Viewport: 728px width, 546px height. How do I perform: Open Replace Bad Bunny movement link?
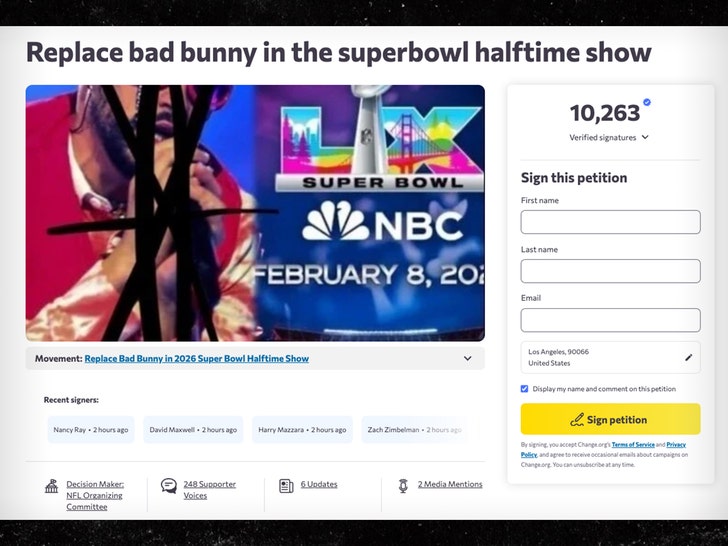point(196,358)
